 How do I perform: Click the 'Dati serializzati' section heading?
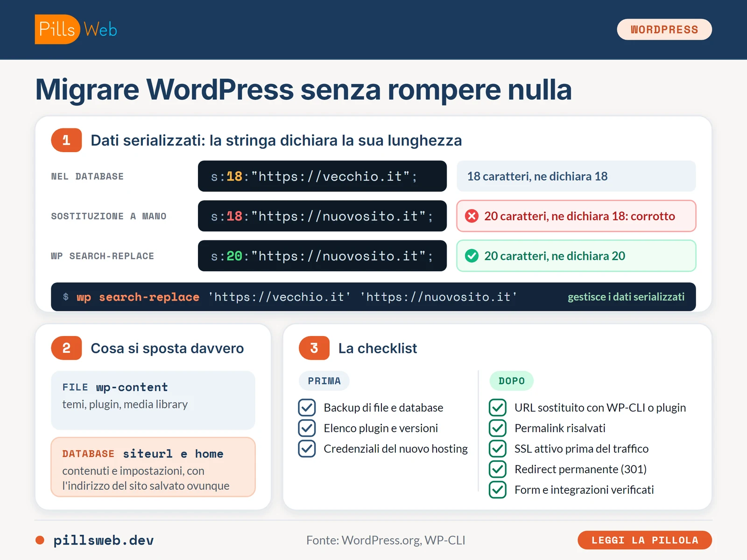[276, 140]
